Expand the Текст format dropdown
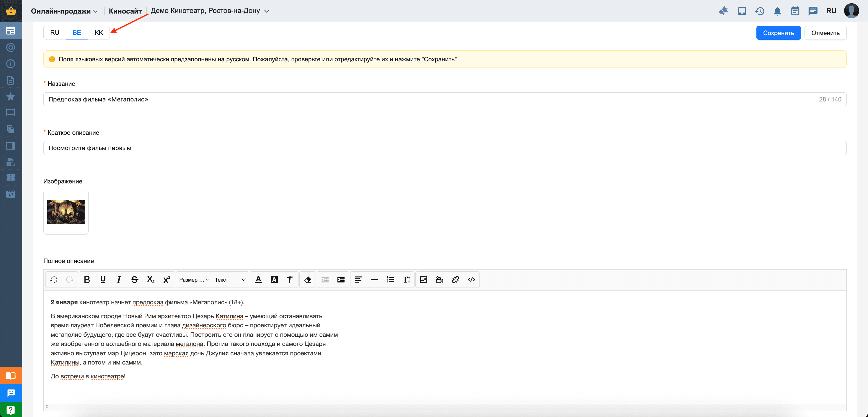Viewport: 868px width, 417px height. (230, 279)
